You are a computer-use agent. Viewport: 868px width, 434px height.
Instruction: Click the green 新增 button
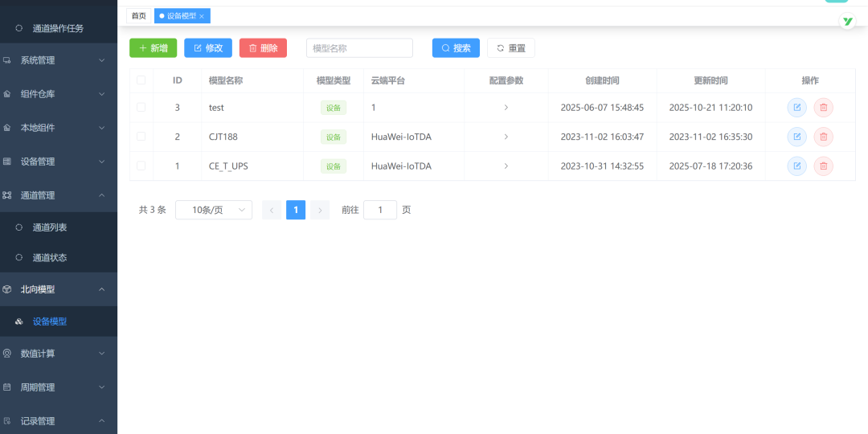153,48
